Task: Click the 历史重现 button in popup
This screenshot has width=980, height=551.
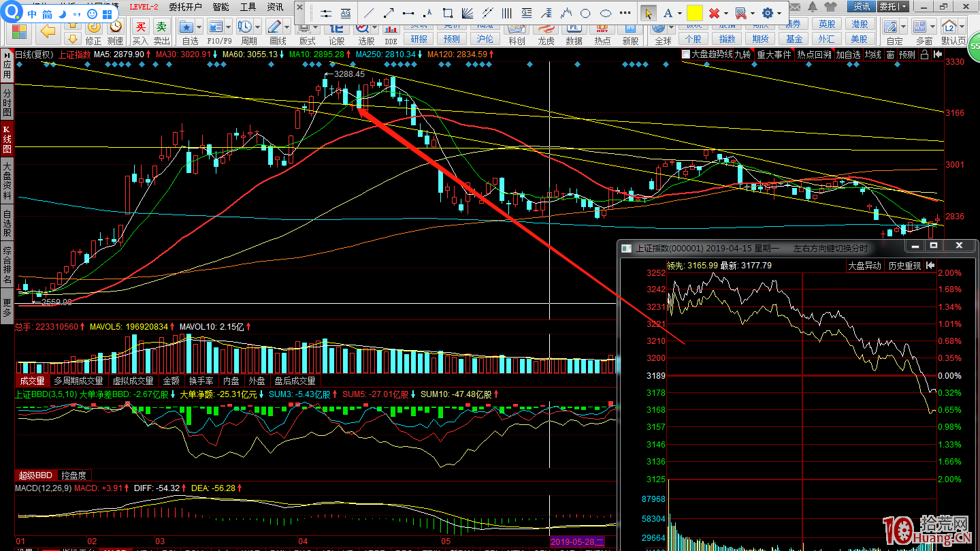Action: [x=904, y=266]
